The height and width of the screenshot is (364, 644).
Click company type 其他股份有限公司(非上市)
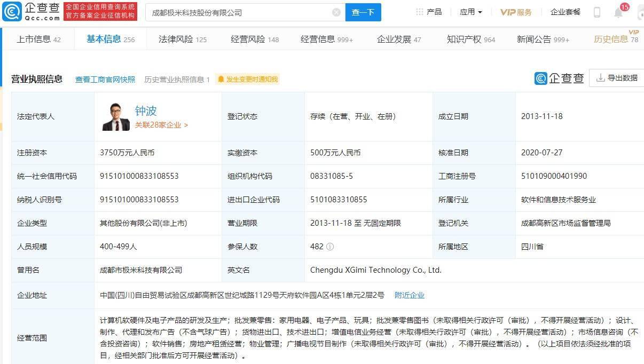(143, 223)
